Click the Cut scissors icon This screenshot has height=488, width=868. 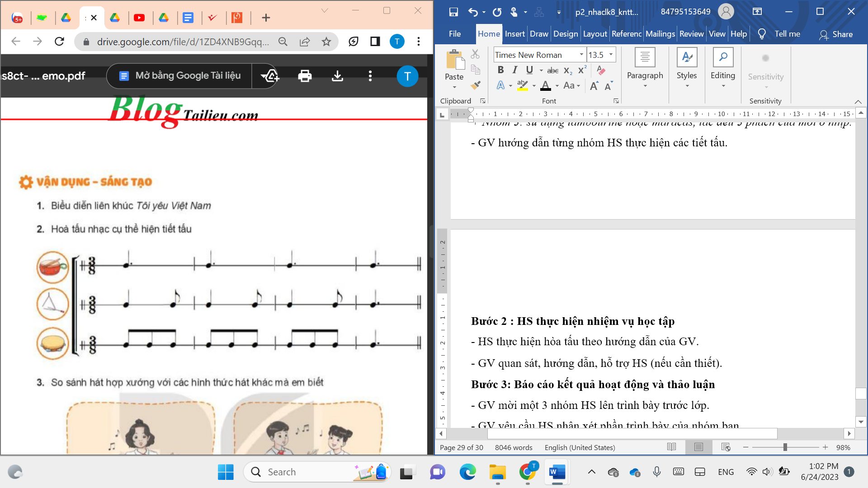pyautogui.click(x=475, y=54)
